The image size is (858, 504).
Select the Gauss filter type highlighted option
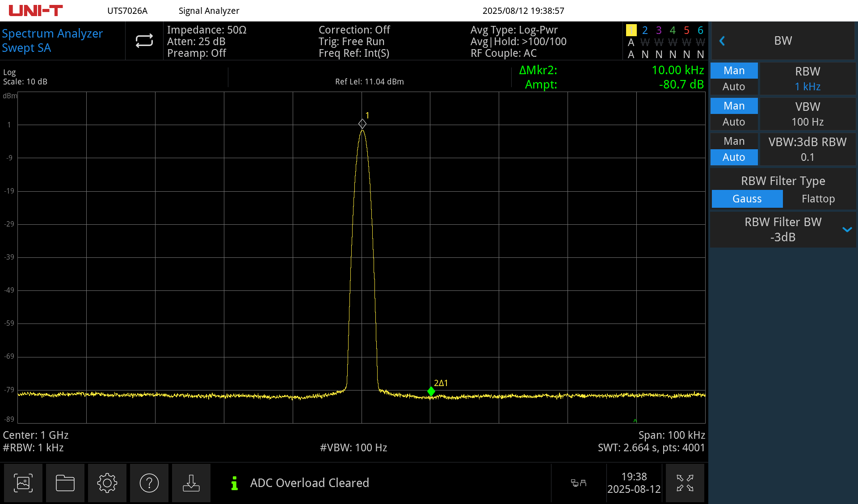click(x=747, y=199)
